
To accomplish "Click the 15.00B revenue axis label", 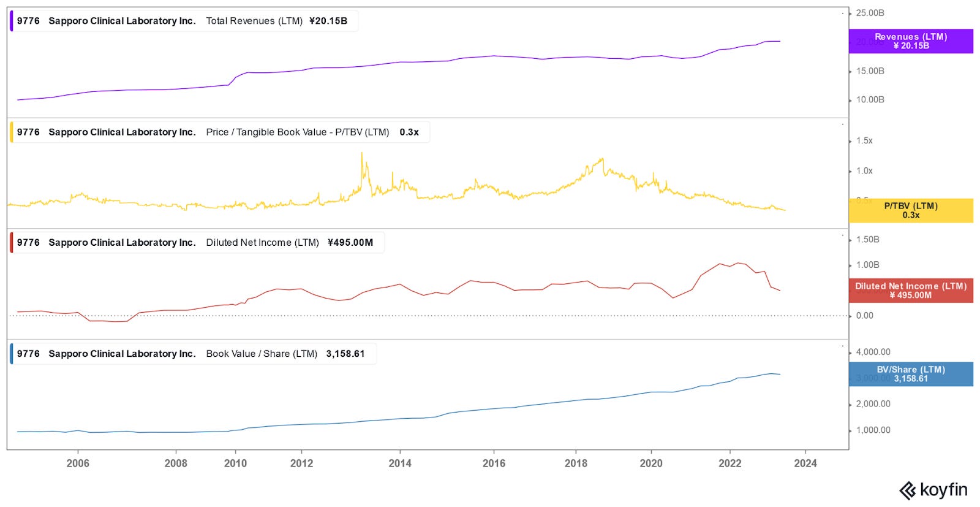I will [870, 71].
